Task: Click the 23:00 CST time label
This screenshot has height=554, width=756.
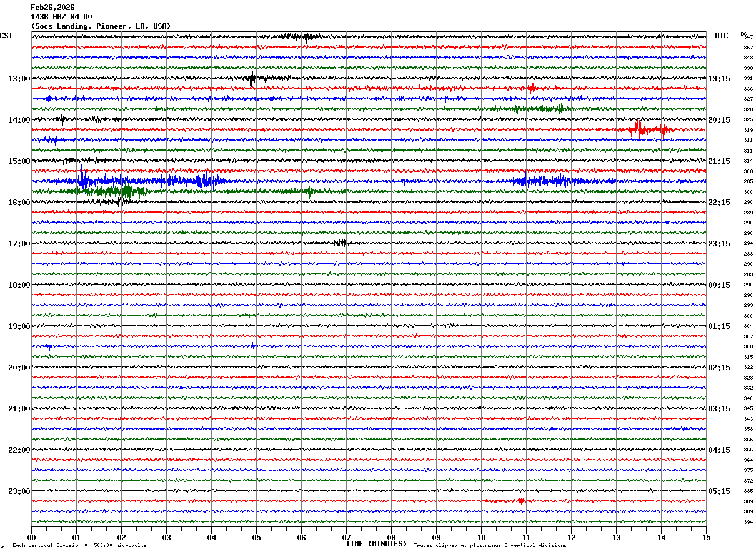Action: pyautogui.click(x=19, y=491)
